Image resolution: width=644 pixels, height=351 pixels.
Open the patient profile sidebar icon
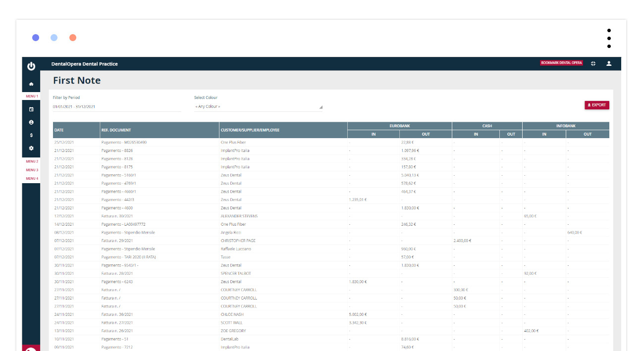tap(31, 122)
